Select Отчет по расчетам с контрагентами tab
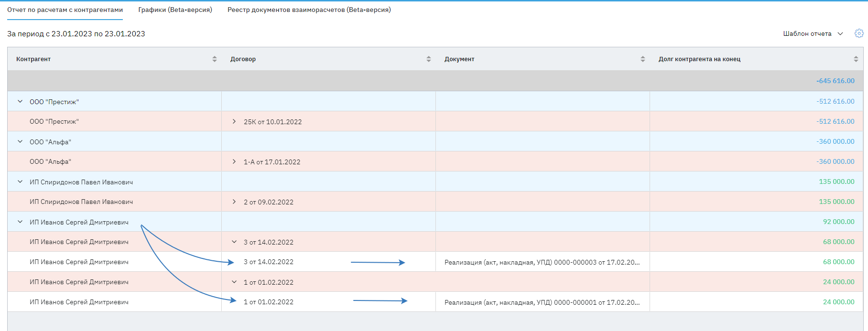 coord(65,10)
